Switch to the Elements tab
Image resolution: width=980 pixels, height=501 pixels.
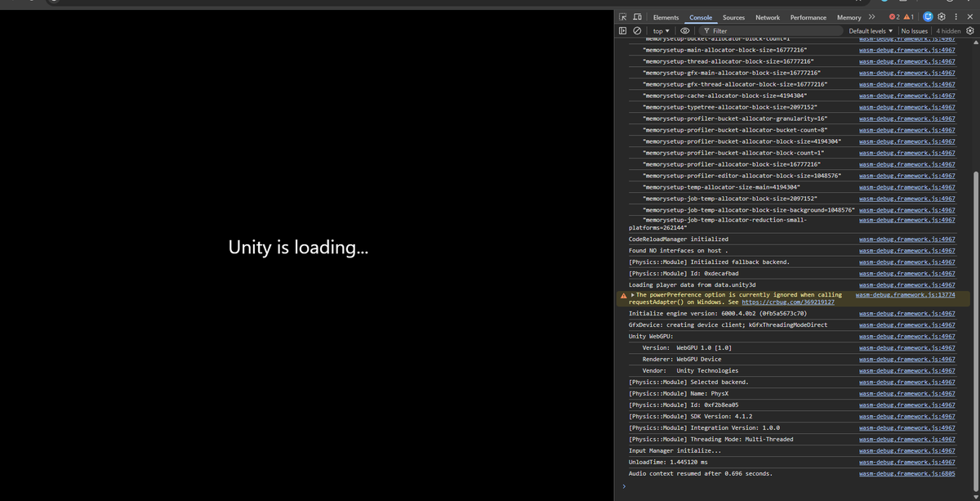point(666,17)
